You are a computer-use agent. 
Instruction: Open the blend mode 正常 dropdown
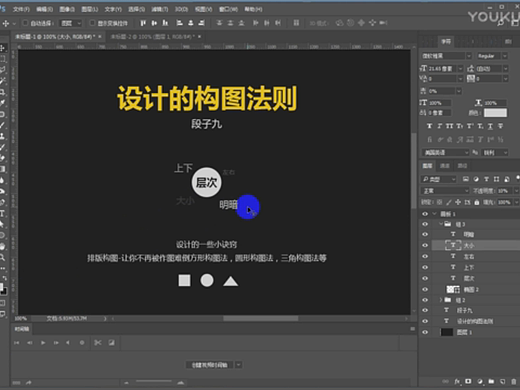pyautogui.click(x=445, y=191)
